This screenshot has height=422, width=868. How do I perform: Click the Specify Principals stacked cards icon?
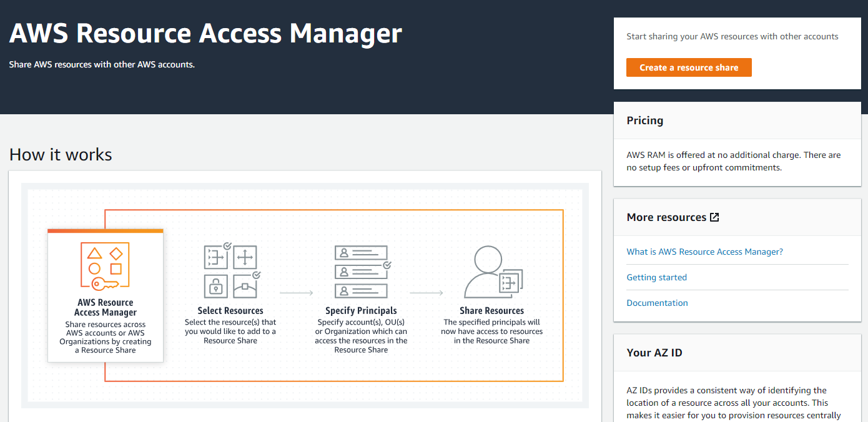coord(362,272)
